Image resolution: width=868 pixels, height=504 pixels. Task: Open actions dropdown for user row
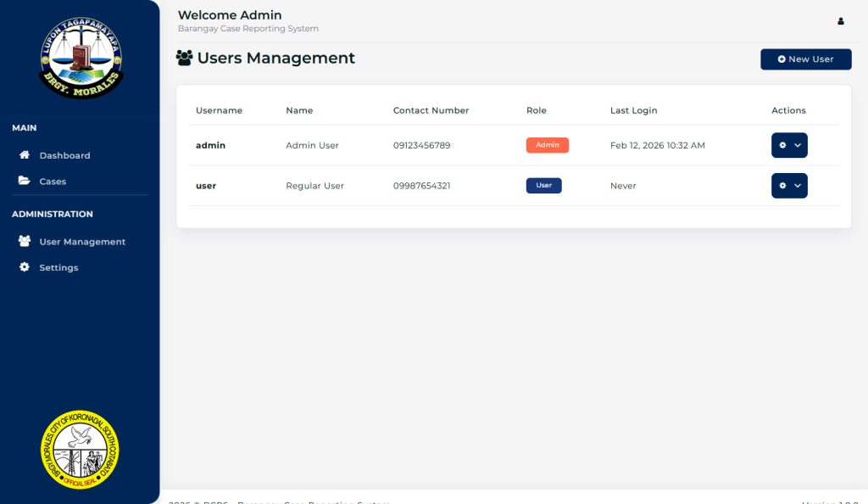(x=788, y=186)
